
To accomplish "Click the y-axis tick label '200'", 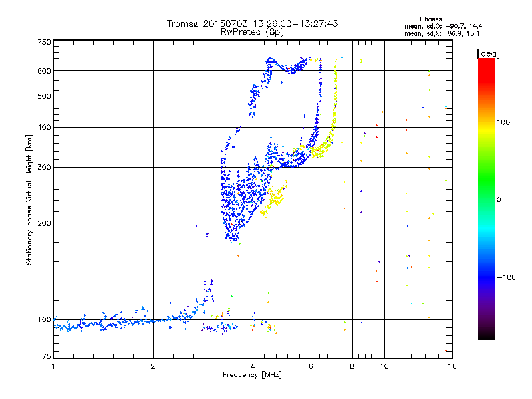I will (44, 223).
